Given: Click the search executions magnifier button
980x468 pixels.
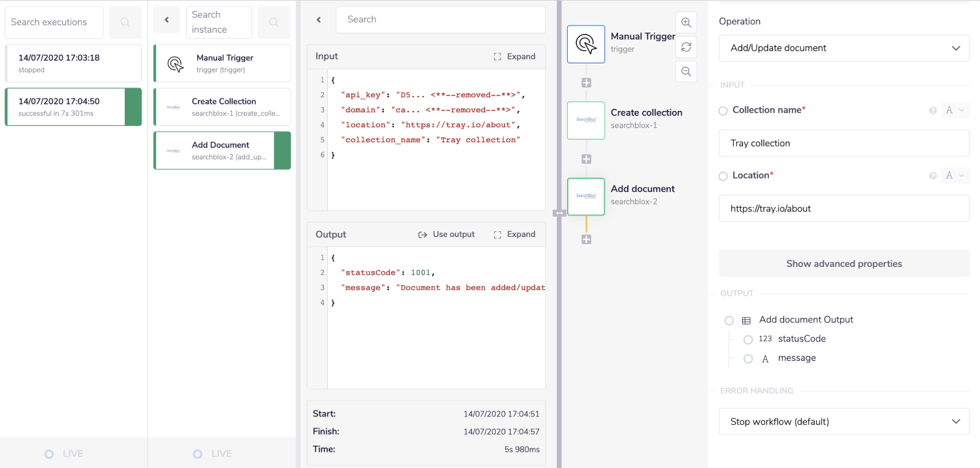Looking at the screenshot, I should click(x=125, y=22).
